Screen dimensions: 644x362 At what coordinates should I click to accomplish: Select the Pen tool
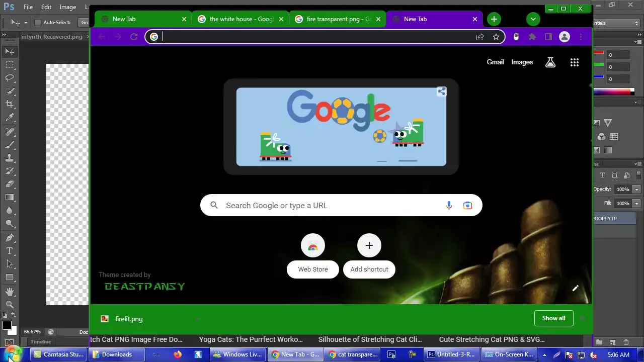tap(10, 238)
